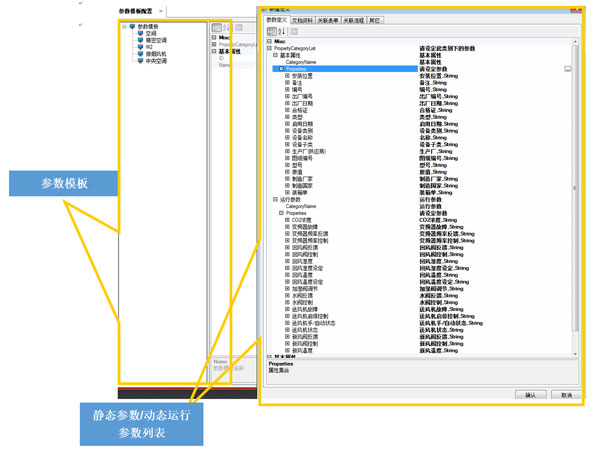The height and width of the screenshot is (459, 600).
Task: Collapse the 参数模板 root tree node
Action: click(x=123, y=27)
